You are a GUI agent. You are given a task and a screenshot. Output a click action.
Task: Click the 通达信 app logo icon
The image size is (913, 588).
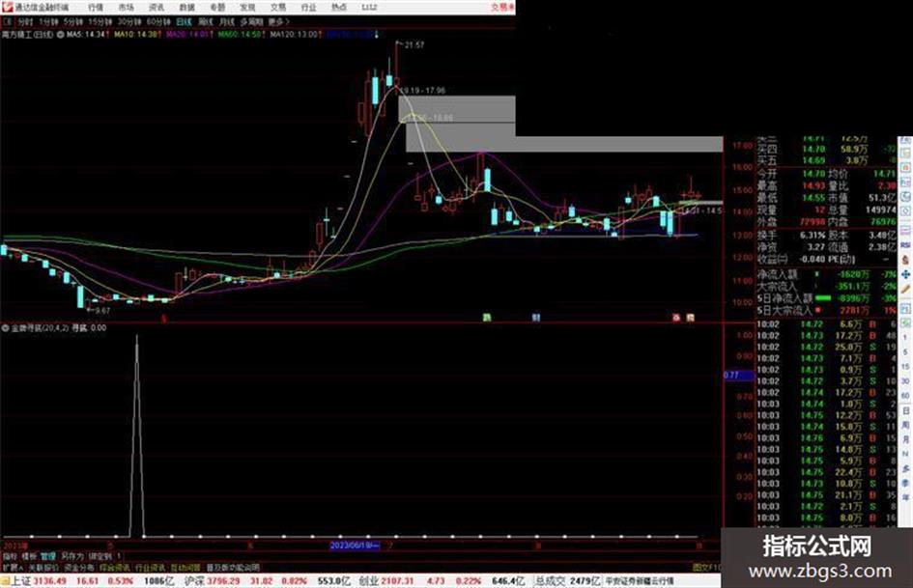tap(7, 7)
